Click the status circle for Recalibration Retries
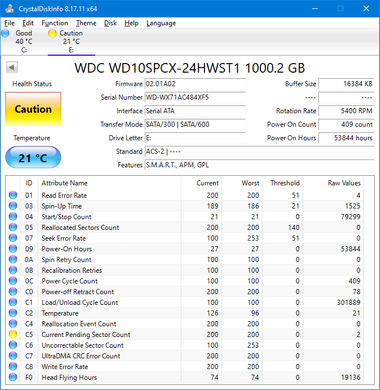 tap(13, 270)
